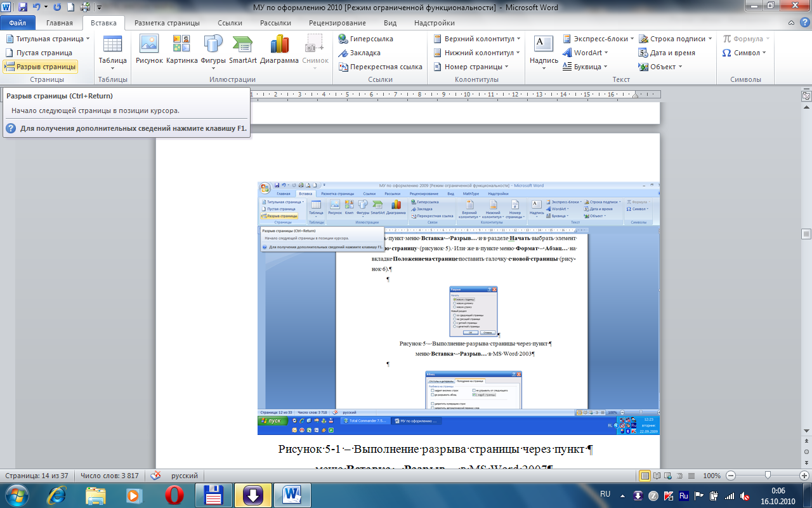Switch to print layout view in status bar
The width and height of the screenshot is (812, 508).
(645, 476)
